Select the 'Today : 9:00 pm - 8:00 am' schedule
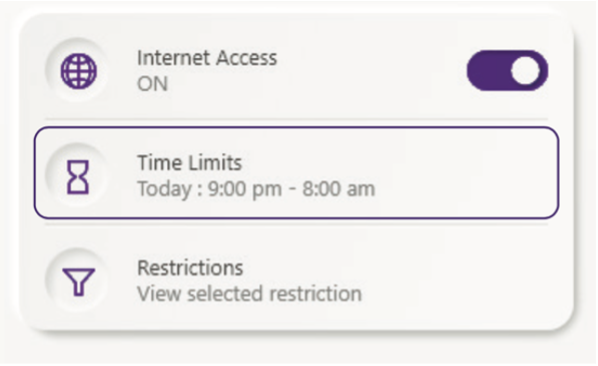Screen dimensions: 598x366 click(x=256, y=189)
